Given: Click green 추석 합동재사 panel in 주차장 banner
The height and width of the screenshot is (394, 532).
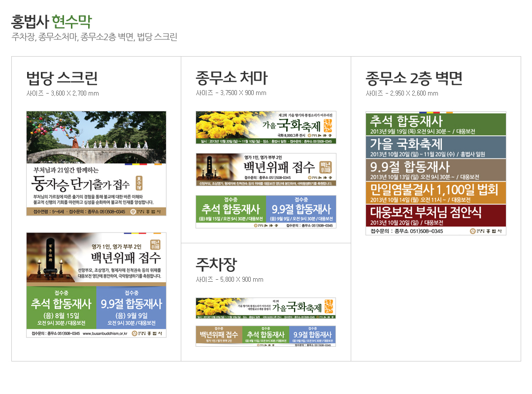Looking at the screenshot, I should tap(266, 334).
